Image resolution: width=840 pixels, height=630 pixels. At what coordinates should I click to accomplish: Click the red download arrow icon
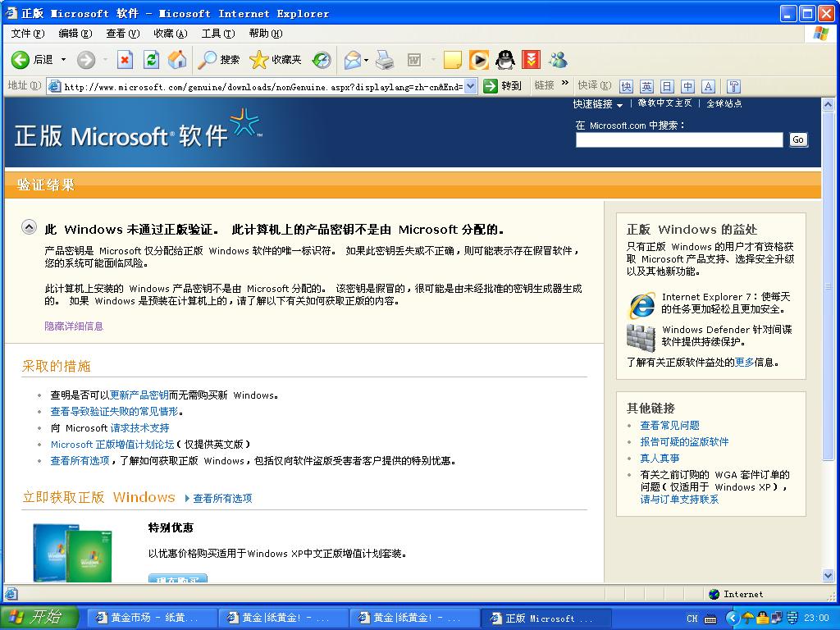tap(531, 59)
